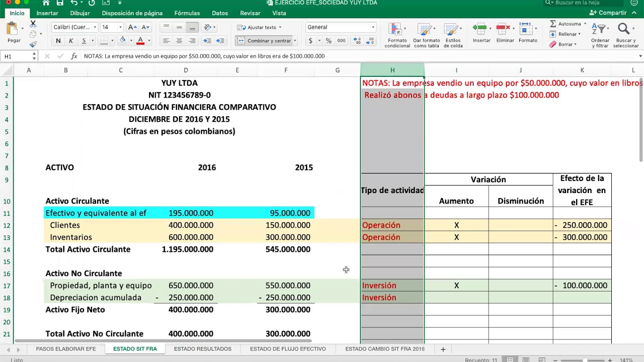Click the fx insert function icon
This screenshot has width=644, height=362.
pyautogui.click(x=74, y=56)
